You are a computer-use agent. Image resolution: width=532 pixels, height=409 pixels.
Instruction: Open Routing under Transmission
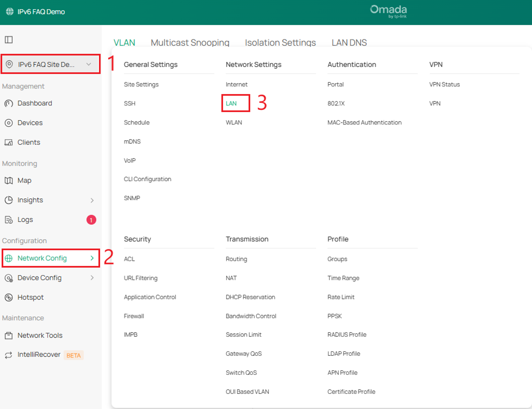coord(236,259)
